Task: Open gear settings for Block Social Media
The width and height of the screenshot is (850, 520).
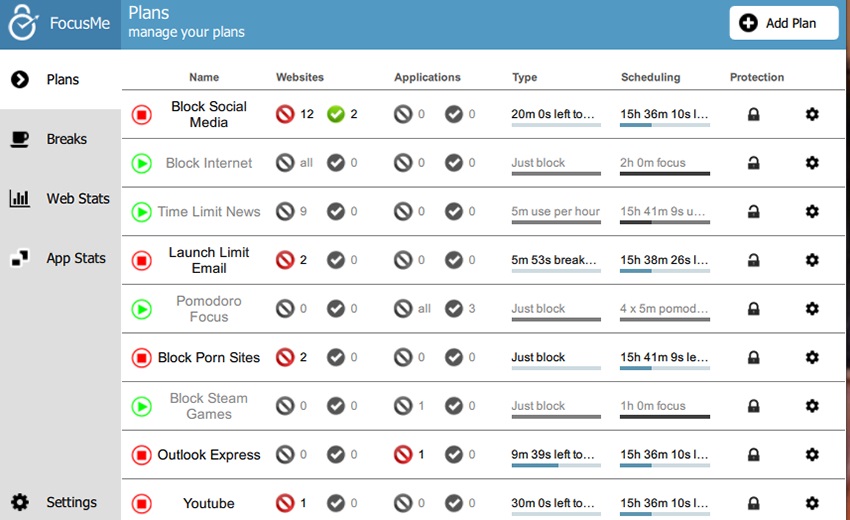Action: coord(812,114)
